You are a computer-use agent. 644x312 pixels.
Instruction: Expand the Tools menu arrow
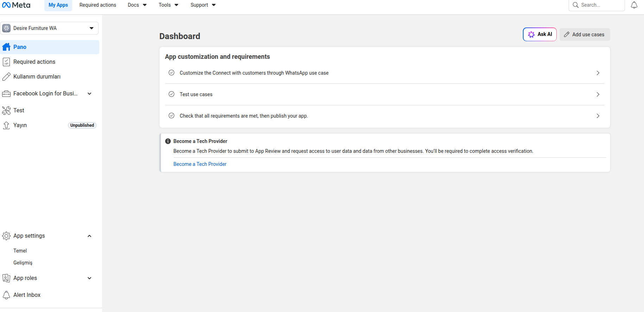176,5
